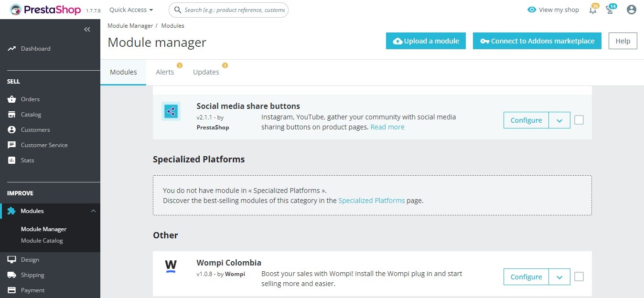
Task: Collapse the sidebar with the double chevron
Action: (x=87, y=29)
